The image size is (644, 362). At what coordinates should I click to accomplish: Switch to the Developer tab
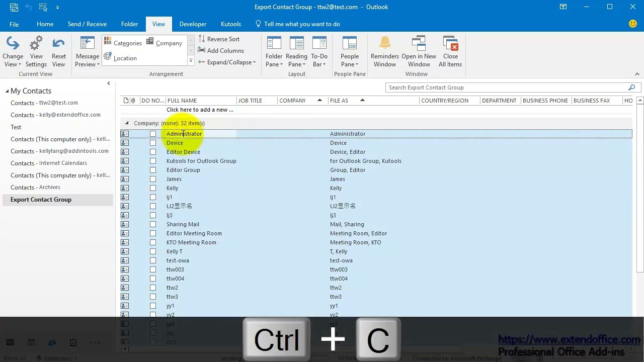click(x=193, y=24)
